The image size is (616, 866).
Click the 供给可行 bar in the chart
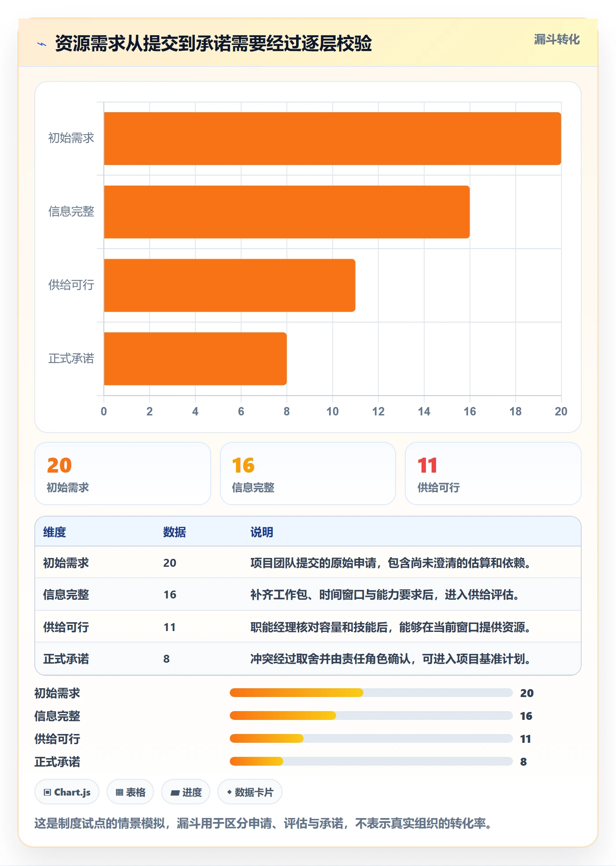pos(229,285)
